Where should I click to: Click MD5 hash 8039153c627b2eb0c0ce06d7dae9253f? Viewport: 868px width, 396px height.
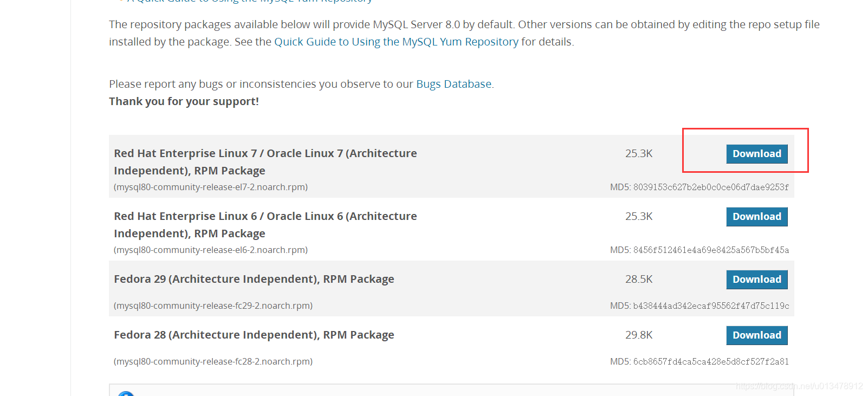click(x=711, y=187)
